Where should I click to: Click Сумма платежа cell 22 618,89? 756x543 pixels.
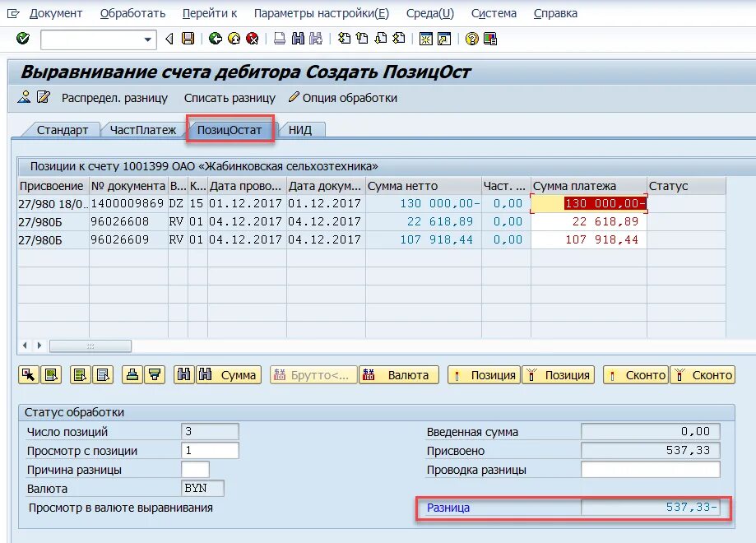[x=589, y=222]
